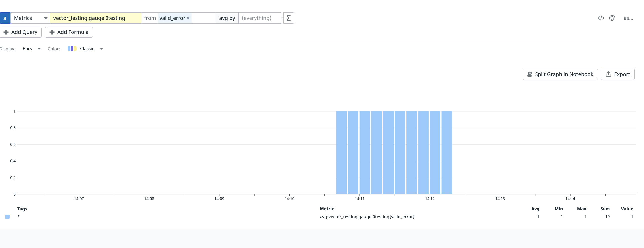Click the graph palette icon

click(612, 18)
